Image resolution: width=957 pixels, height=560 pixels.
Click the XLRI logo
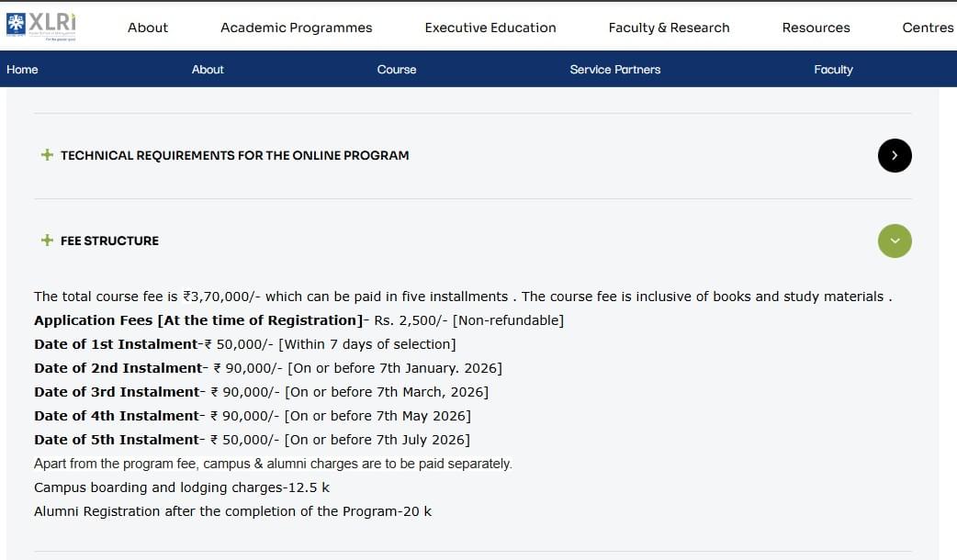[41, 26]
